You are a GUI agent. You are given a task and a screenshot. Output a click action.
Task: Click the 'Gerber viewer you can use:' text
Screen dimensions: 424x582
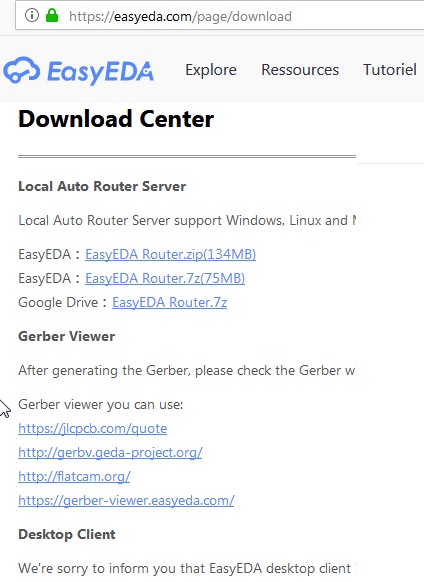tap(101, 405)
